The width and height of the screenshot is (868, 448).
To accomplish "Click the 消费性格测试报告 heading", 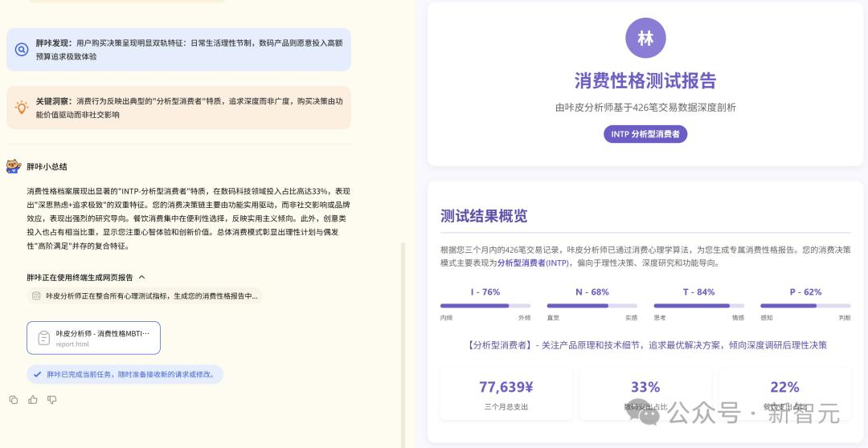I will tap(645, 81).
